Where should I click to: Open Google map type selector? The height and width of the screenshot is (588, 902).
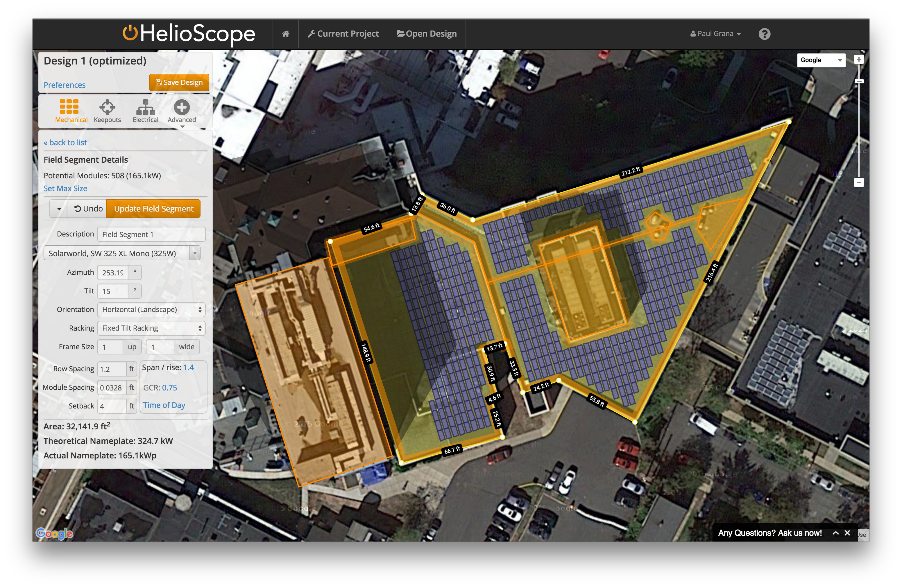click(821, 60)
